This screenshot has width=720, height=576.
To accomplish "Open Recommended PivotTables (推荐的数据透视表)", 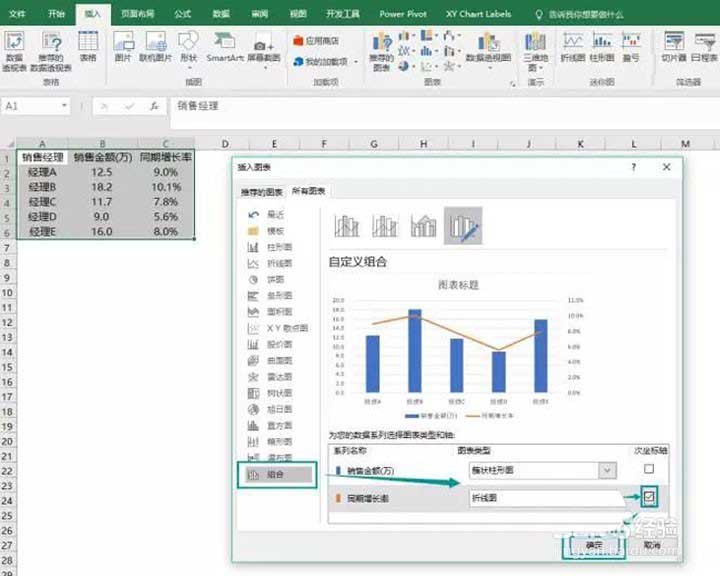I will click(x=51, y=51).
